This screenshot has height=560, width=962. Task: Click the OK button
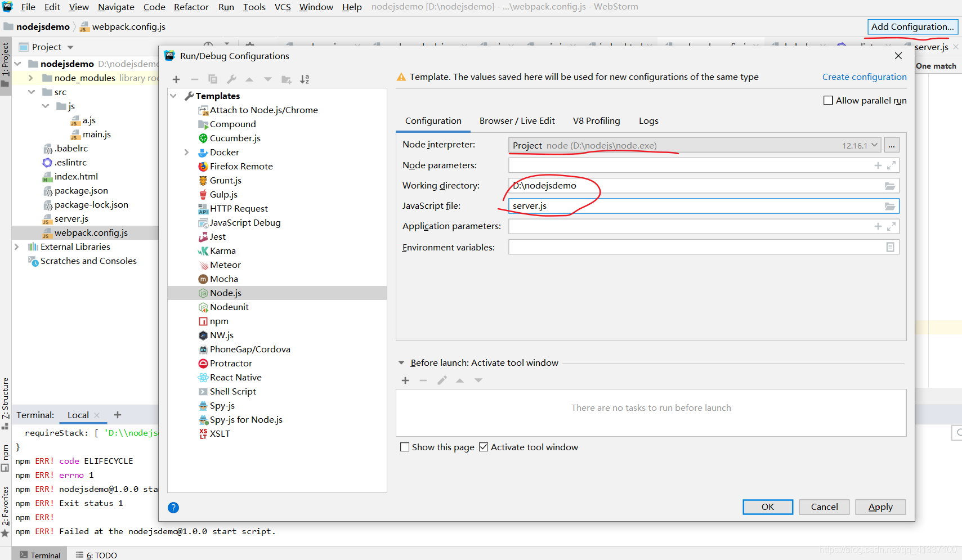coord(768,507)
